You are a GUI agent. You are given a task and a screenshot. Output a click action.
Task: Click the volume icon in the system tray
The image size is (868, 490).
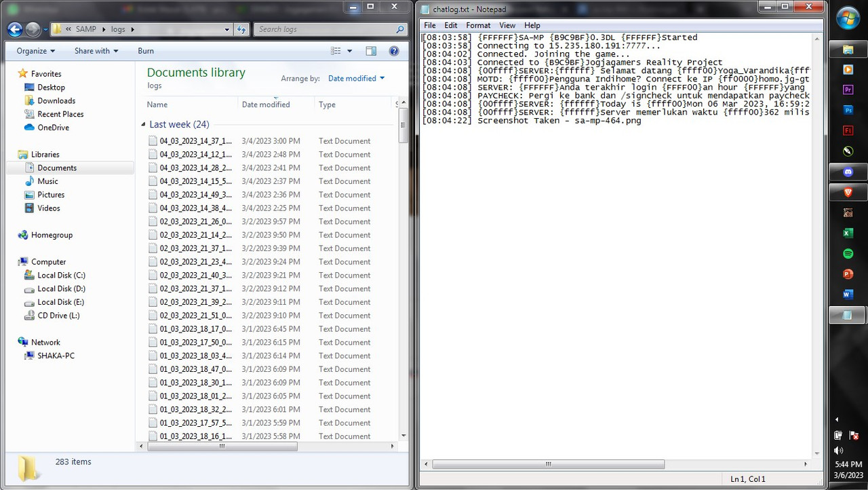[839, 451]
